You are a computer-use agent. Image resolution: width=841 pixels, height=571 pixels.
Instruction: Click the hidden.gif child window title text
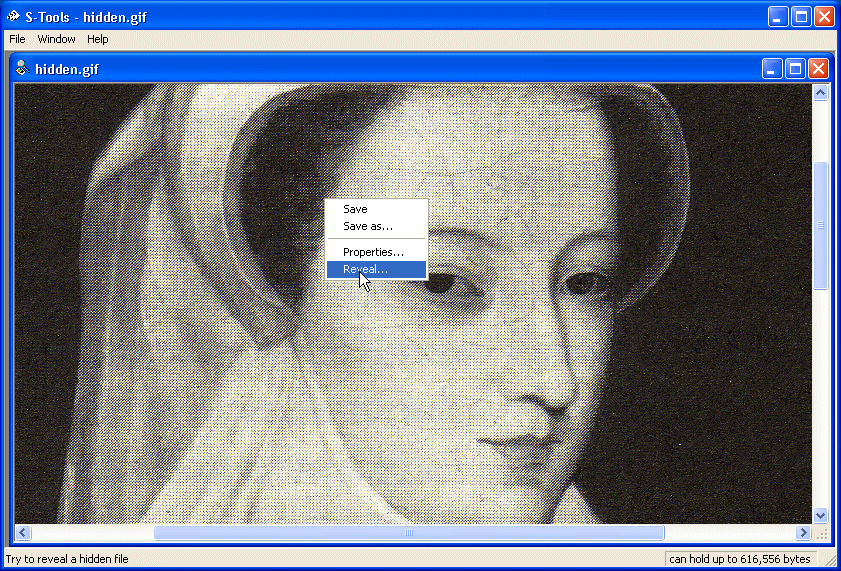tap(67, 69)
